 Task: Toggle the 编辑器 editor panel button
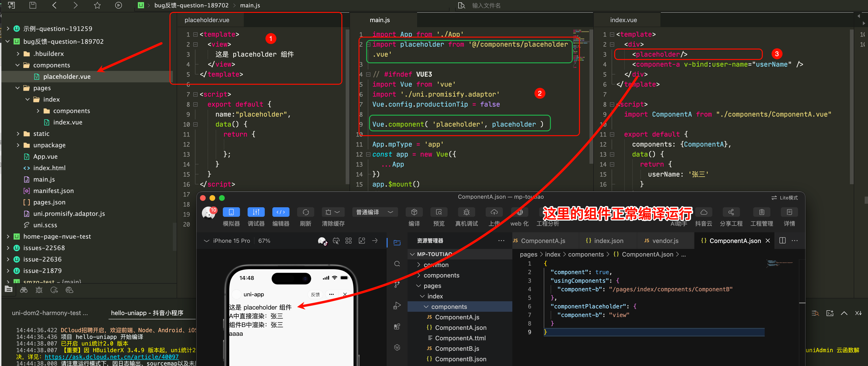pyautogui.click(x=280, y=212)
